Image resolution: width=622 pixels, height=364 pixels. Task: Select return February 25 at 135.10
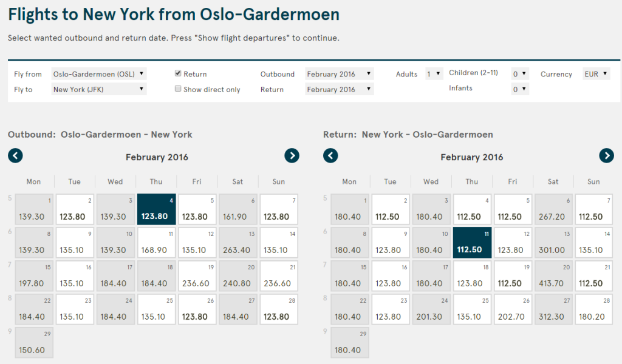pyautogui.click(x=472, y=309)
